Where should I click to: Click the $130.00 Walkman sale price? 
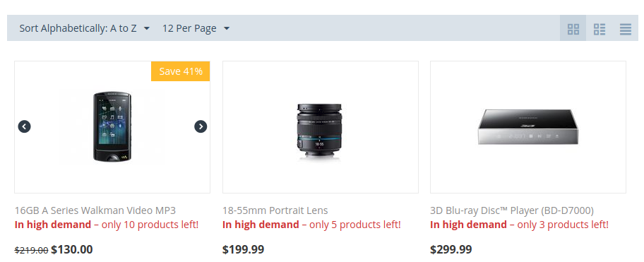tap(72, 249)
